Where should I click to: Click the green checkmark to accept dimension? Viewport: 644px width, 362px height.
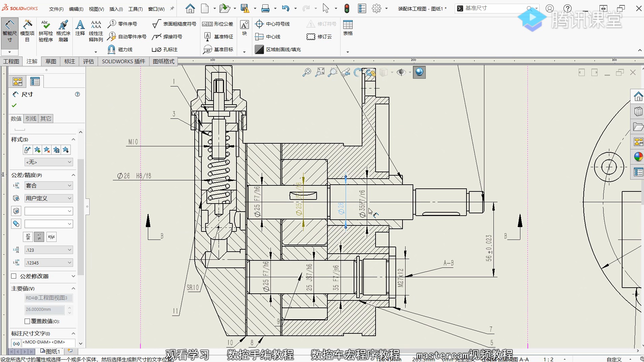(14, 105)
